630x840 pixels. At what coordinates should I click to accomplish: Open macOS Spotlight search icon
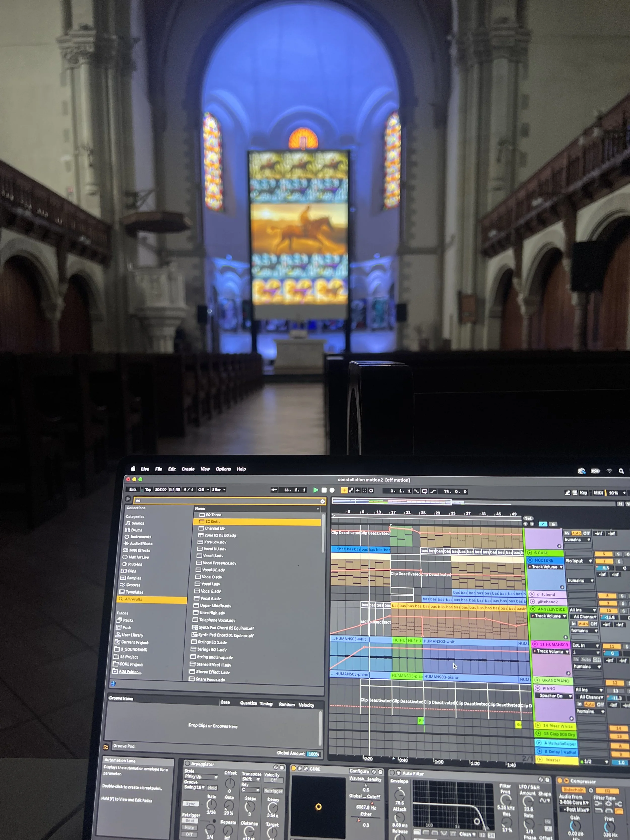click(621, 471)
